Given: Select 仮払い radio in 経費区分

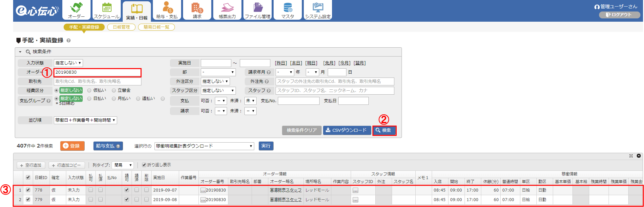Looking at the screenshot, I should pyautogui.click(x=89, y=90).
